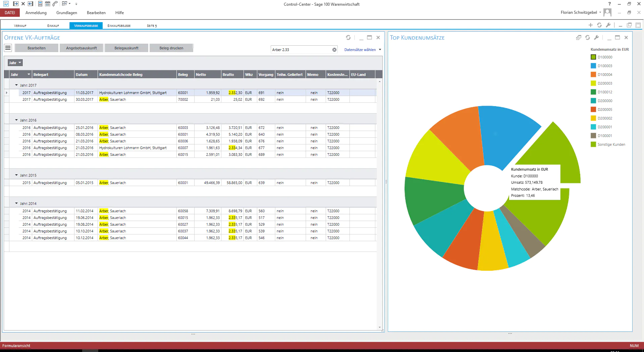Viewport: 644px width, 352px height.
Task: Refresh the Offene VK-Aufträge panel
Action: (x=348, y=38)
